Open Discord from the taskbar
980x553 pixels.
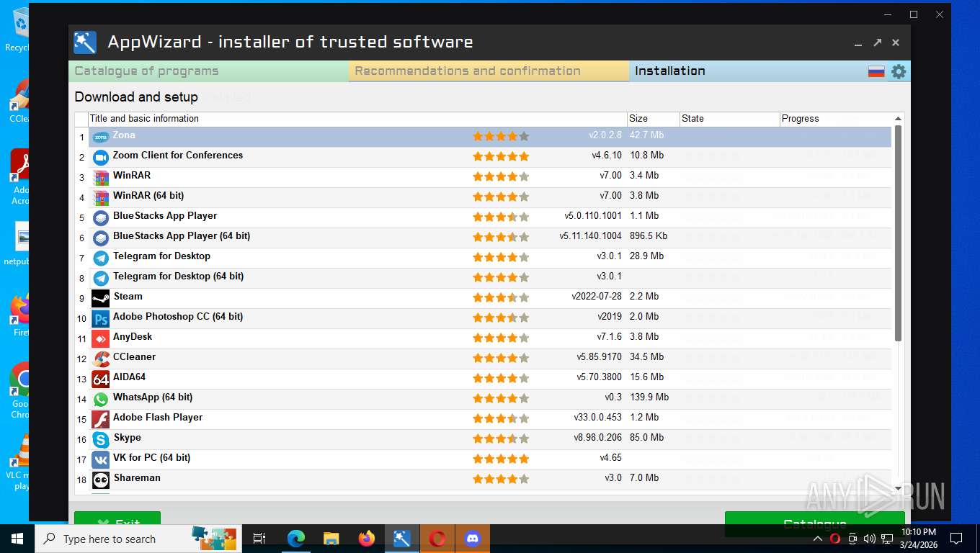473,539
